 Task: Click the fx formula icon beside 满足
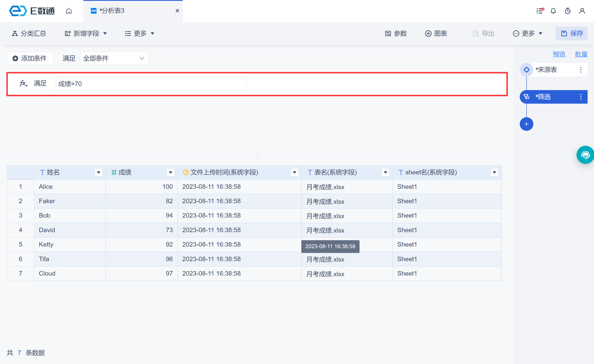pos(23,84)
